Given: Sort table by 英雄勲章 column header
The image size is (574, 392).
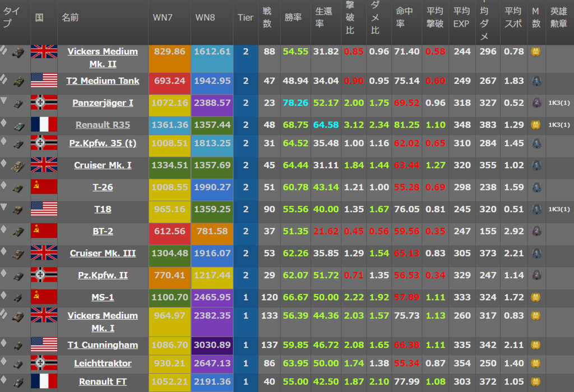Looking at the screenshot, I should (559, 17).
